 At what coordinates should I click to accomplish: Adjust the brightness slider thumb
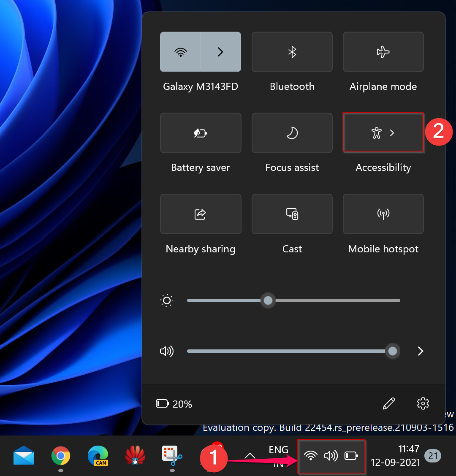[268, 300]
